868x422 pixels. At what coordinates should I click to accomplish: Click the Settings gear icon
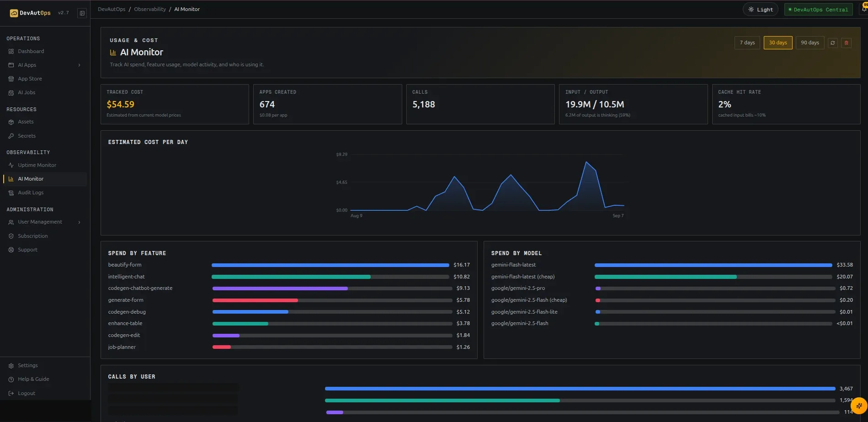pos(11,366)
